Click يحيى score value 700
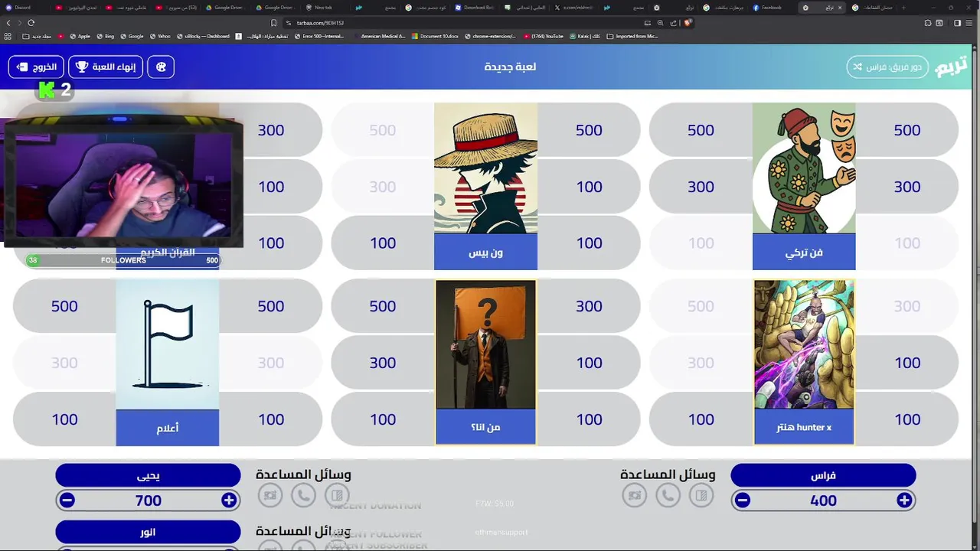The image size is (980, 551). [149, 500]
